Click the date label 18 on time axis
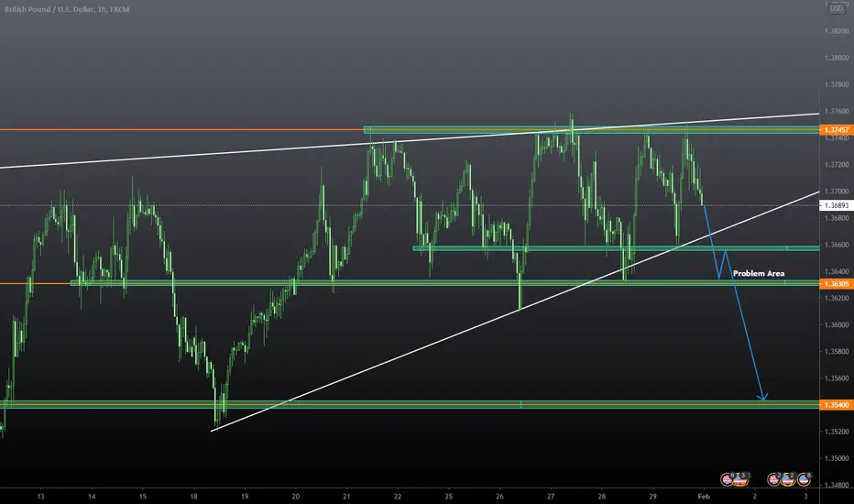 coord(194,497)
